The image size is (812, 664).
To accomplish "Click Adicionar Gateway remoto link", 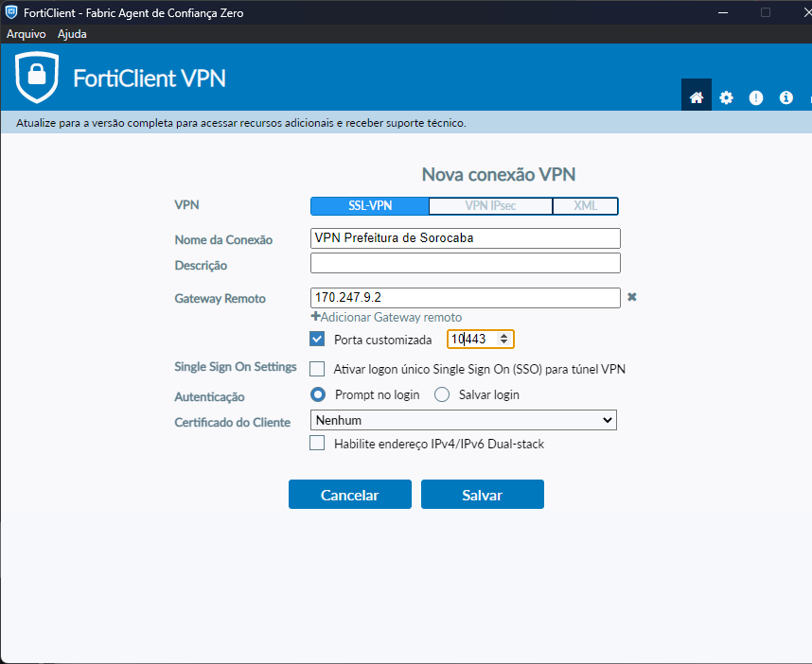I will (386, 318).
